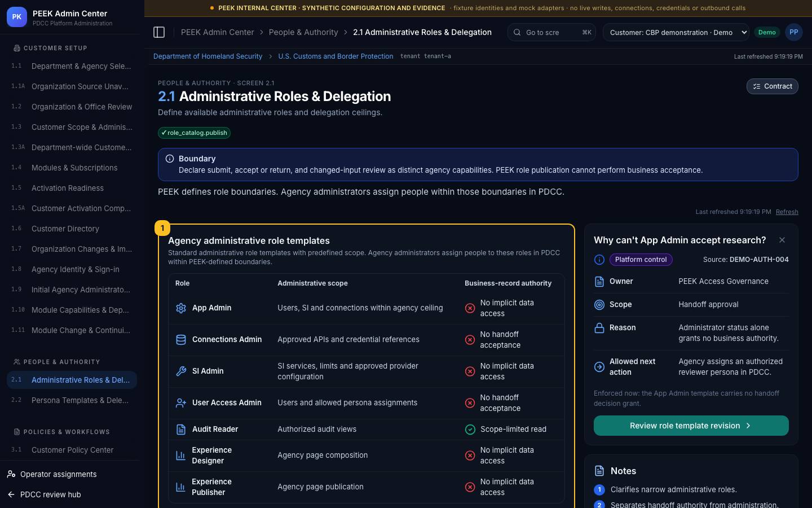This screenshot has height=508, width=812.
Task: Click the Audit Reader document icon
Action: tap(181, 430)
